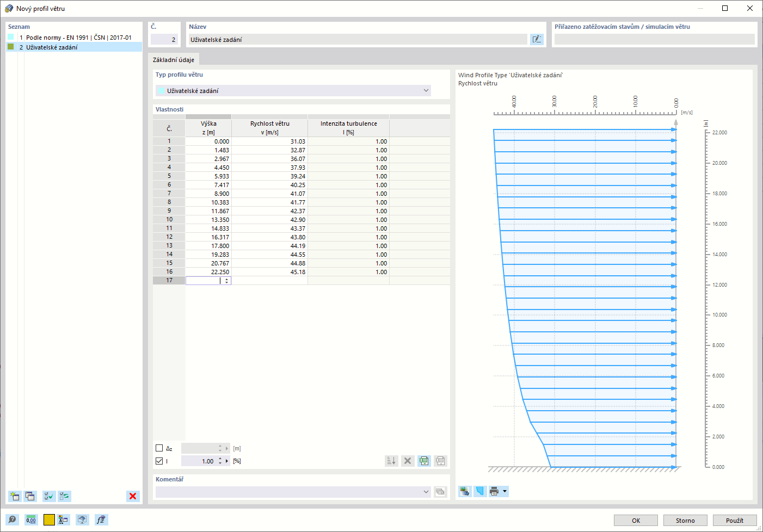
Task: Click the wind speed cell 31.03
Action: (269, 141)
